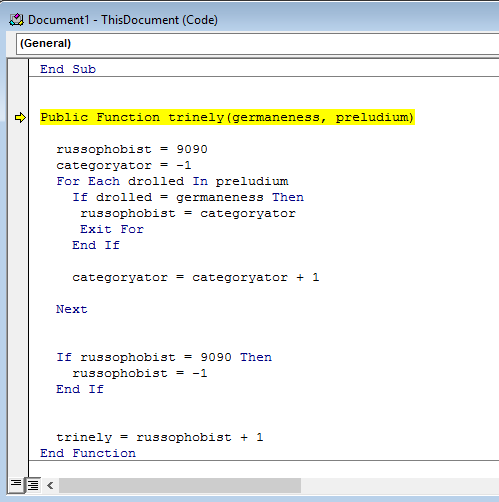Click the margin indicator bar beside Next line
Image resolution: width=499 pixels, height=502 pixels.
coord(18,309)
